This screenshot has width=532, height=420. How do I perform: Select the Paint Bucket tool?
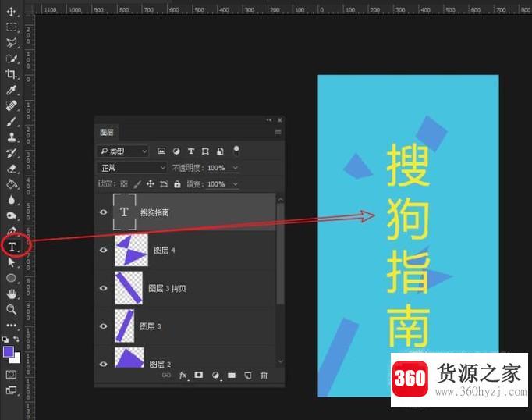point(11,184)
